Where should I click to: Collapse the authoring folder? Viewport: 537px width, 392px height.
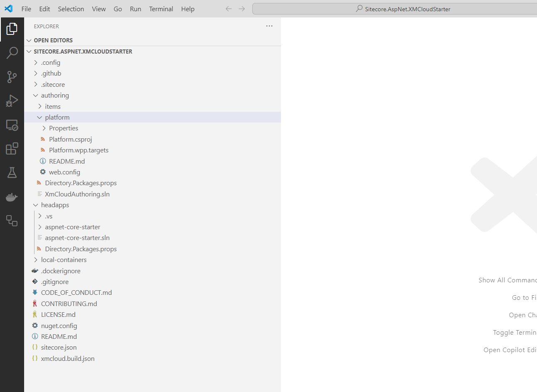coord(55,96)
